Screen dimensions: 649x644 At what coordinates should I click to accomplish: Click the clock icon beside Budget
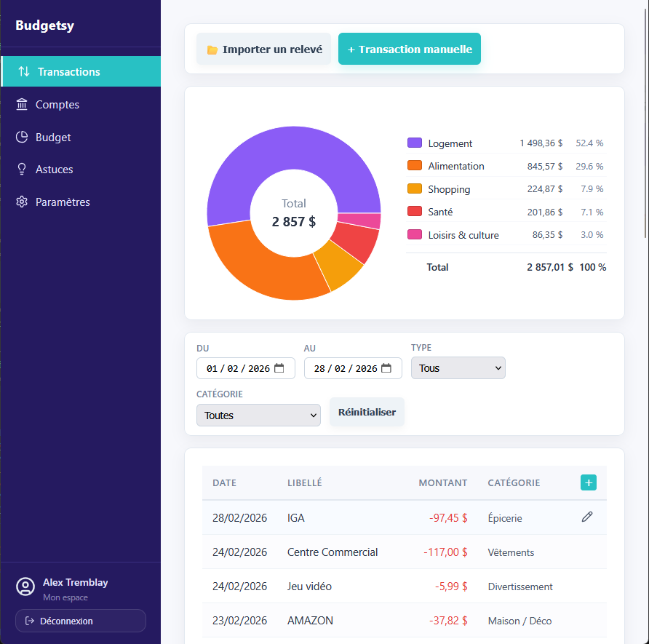tap(23, 137)
